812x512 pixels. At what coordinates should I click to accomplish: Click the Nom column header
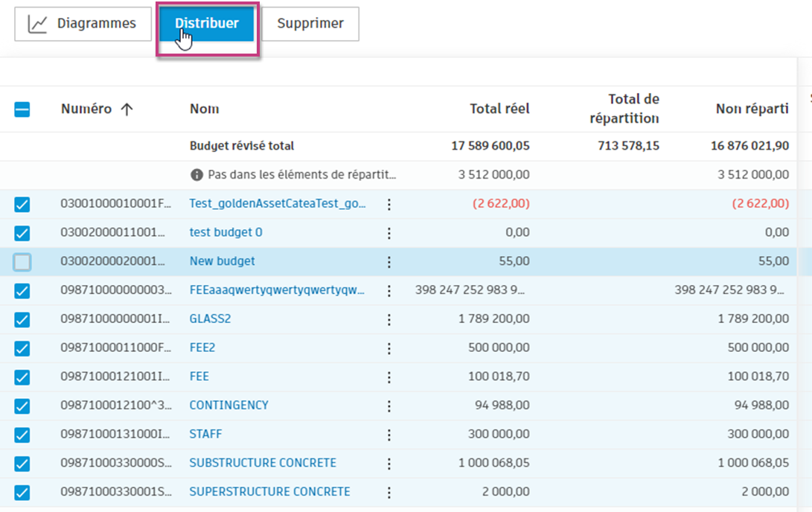click(x=205, y=109)
